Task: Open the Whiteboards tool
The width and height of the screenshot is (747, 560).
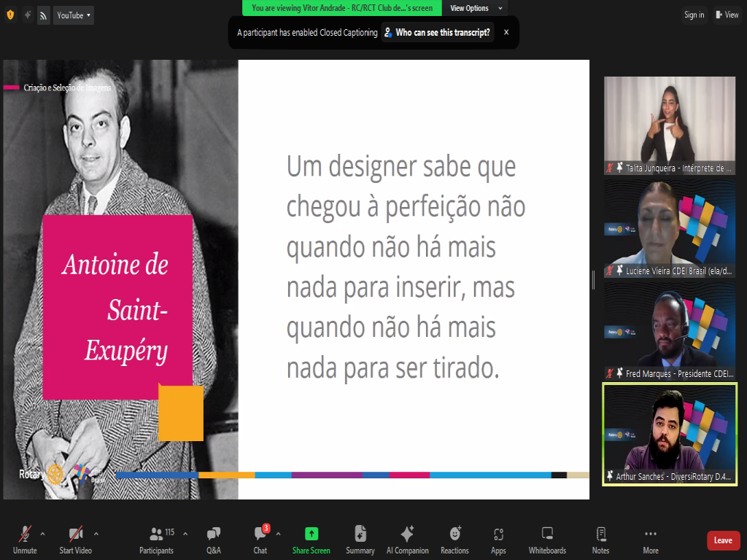Action: point(547,540)
